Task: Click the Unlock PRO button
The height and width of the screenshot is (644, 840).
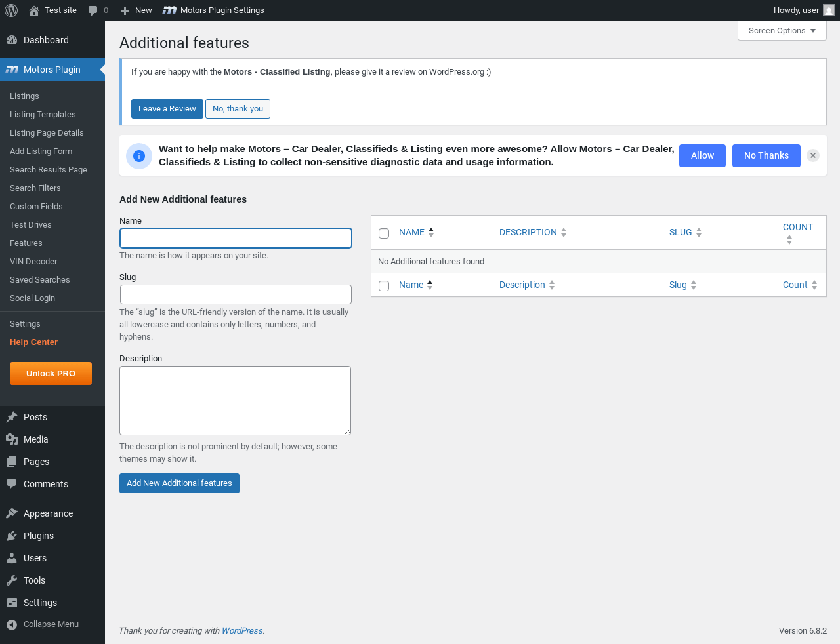Action: click(x=51, y=374)
